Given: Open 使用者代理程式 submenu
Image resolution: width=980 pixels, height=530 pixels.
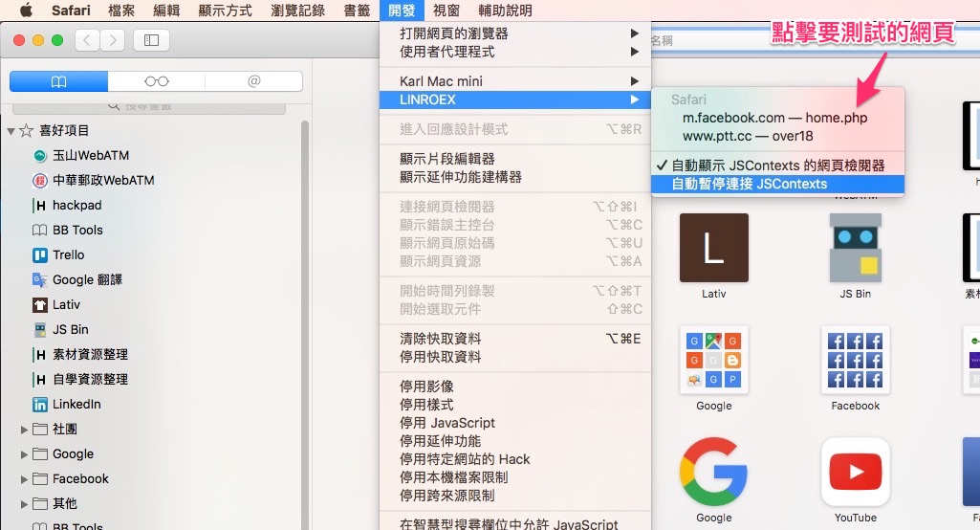Looking at the screenshot, I should click(515, 52).
